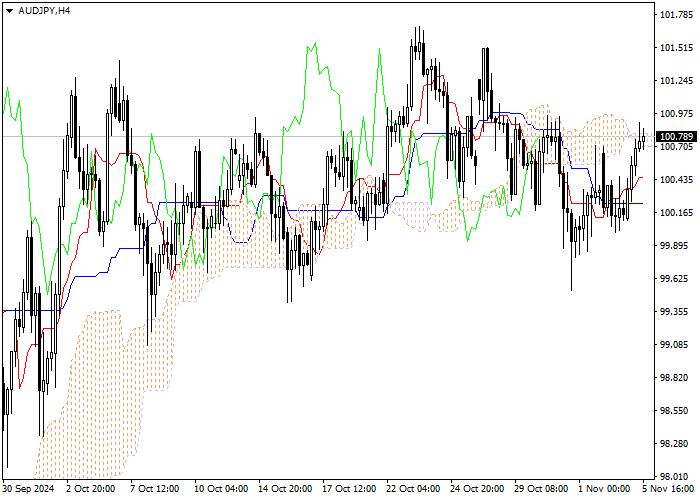This screenshot has height=500, width=700.
Task: Select time axis label 14 Oct 20:00
Action: point(285,489)
